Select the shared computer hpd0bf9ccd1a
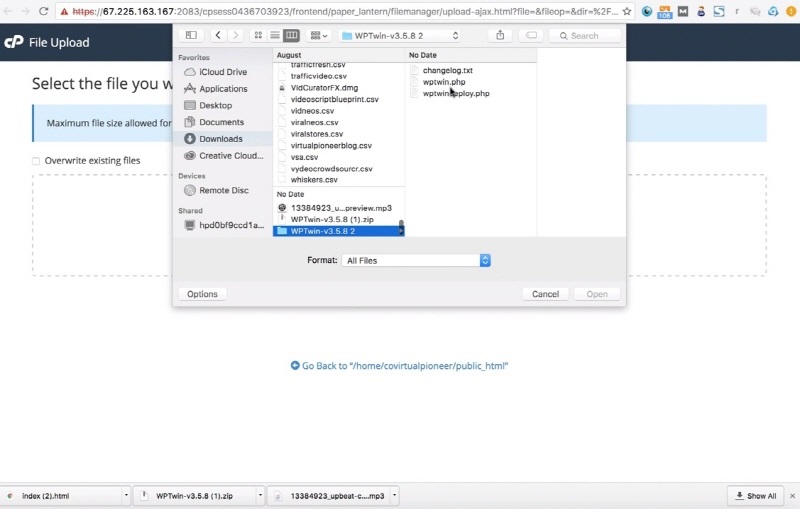Screen dimensions: 800x509 pyautogui.click(x=222, y=225)
